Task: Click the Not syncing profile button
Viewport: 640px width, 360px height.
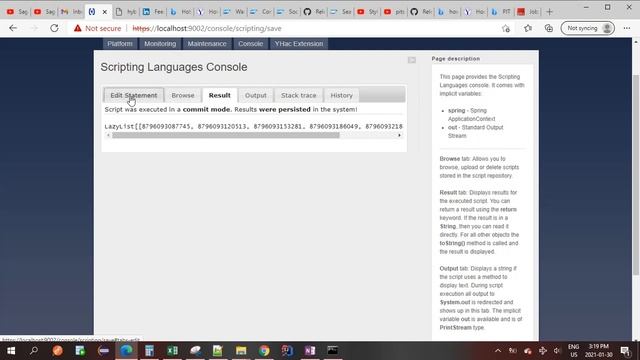Action: 588,28
